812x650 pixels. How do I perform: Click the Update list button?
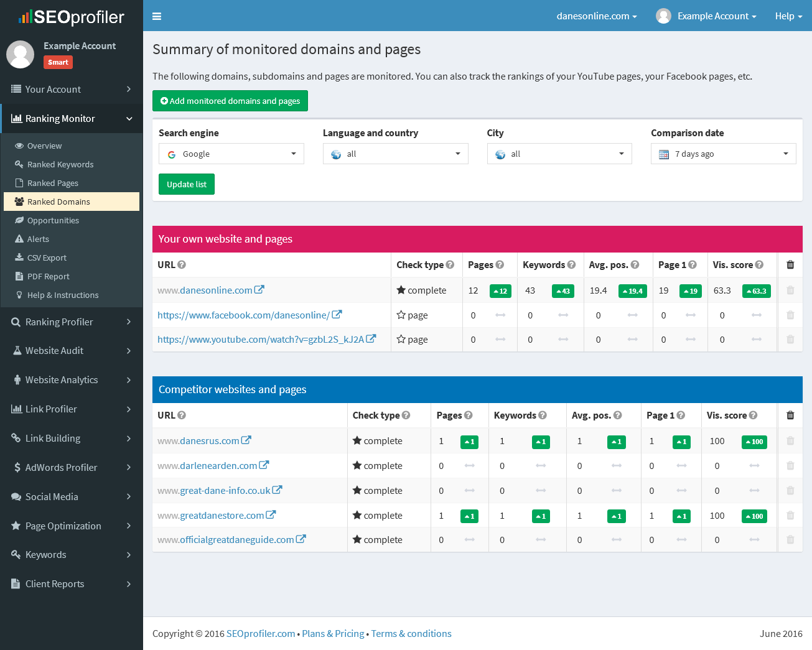click(186, 184)
